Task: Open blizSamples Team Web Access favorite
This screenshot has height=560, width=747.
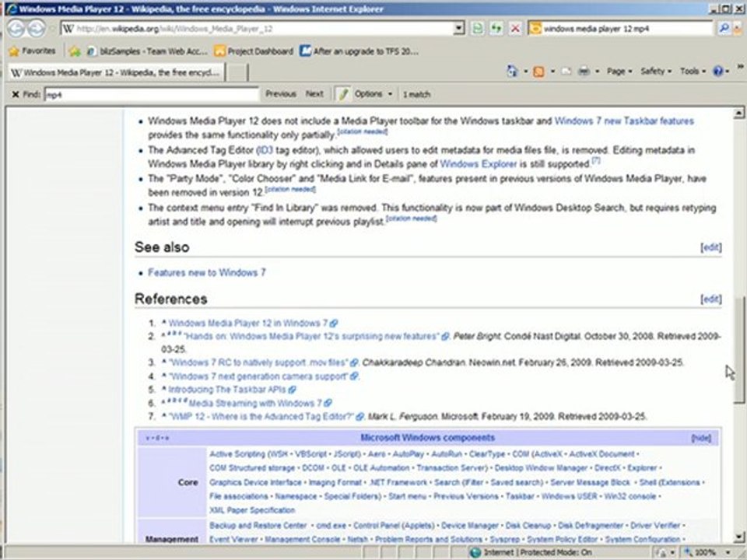Action: pos(147,51)
